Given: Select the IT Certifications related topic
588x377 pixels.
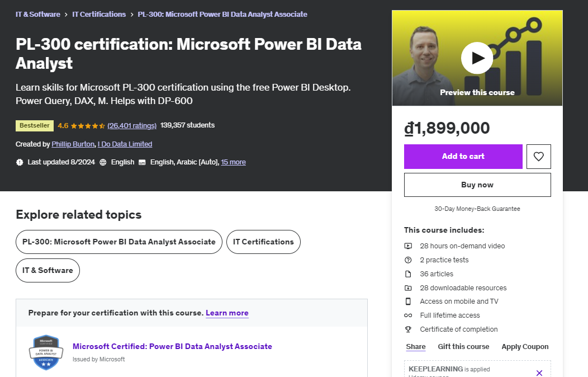Looking at the screenshot, I should click(x=263, y=242).
